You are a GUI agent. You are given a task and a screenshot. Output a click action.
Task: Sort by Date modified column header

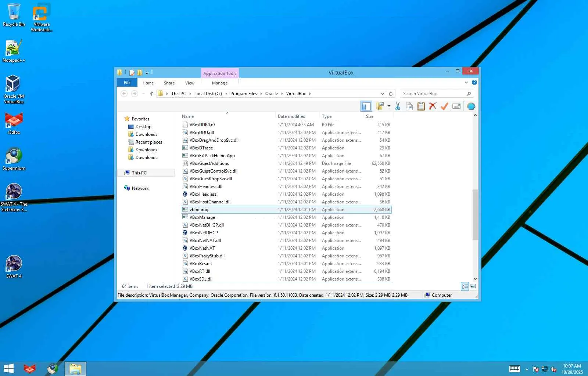coord(297,116)
